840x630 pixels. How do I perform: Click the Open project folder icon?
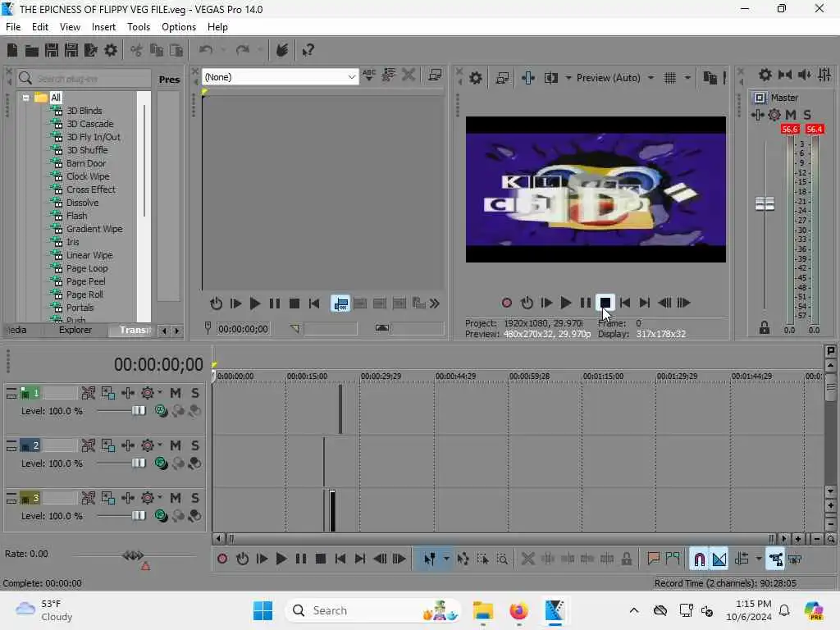click(x=32, y=50)
